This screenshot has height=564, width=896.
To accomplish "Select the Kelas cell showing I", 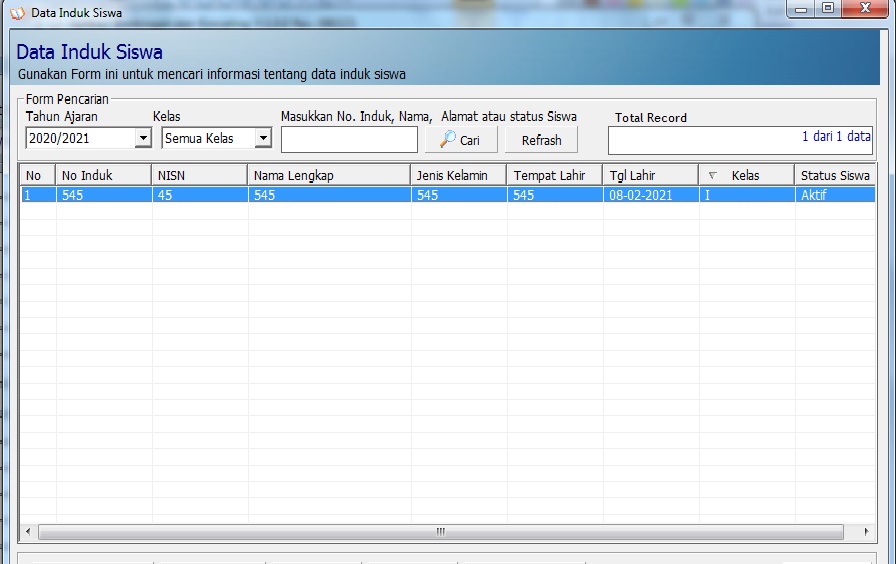I will [747, 195].
